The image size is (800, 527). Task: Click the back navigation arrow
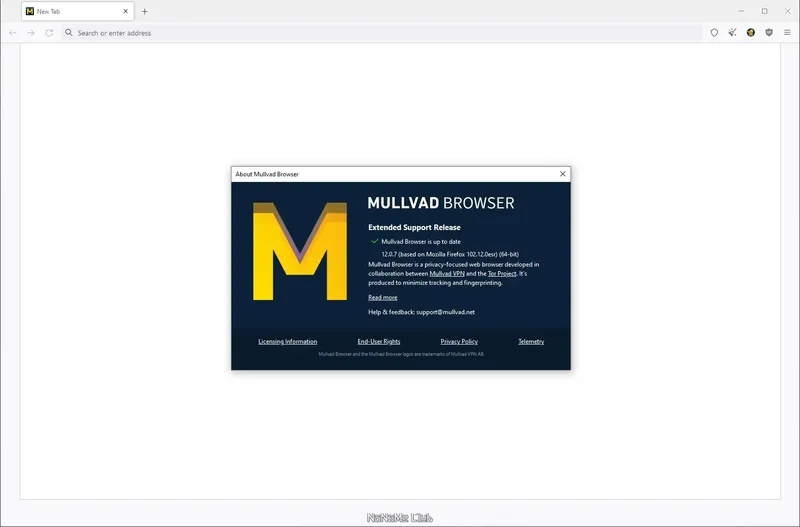coord(13,33)
